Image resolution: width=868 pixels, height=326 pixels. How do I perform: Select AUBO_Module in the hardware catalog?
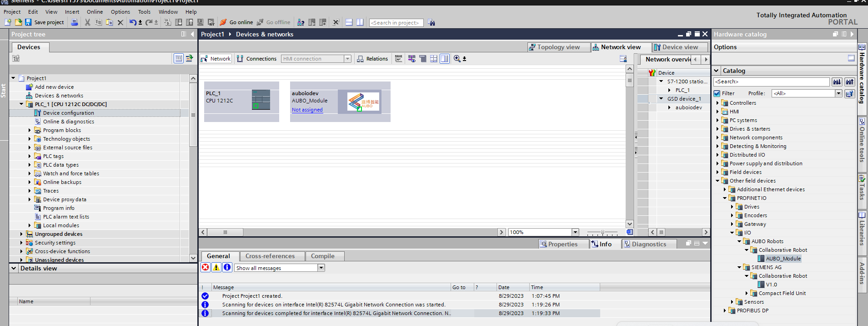click(783, 259)
